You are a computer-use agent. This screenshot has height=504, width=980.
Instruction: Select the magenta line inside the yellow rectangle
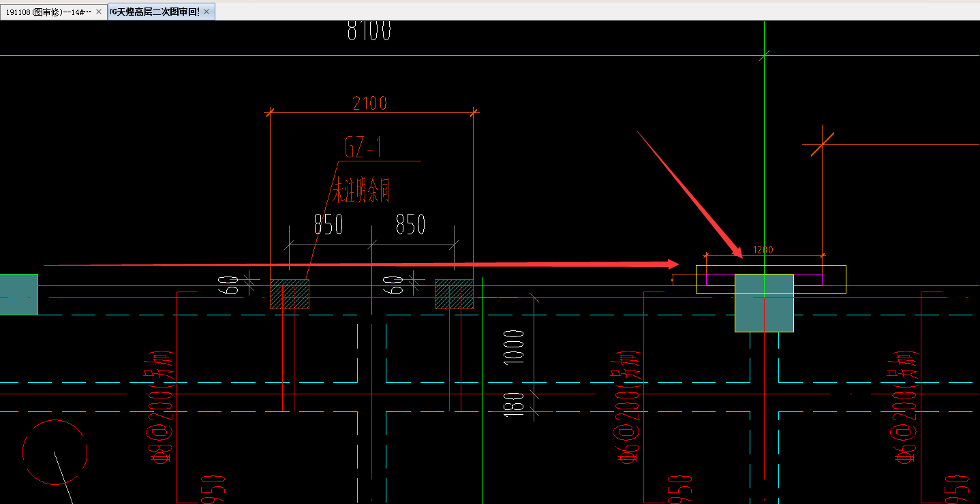(x=764, y=279)
